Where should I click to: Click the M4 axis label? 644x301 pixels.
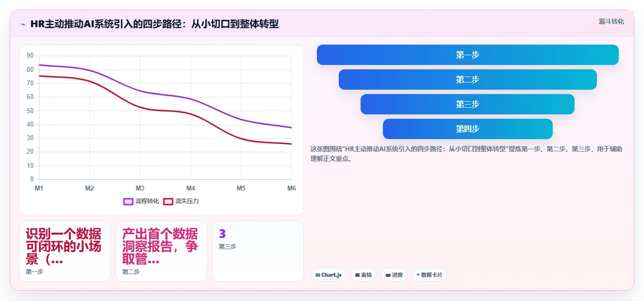click(191, 188)
